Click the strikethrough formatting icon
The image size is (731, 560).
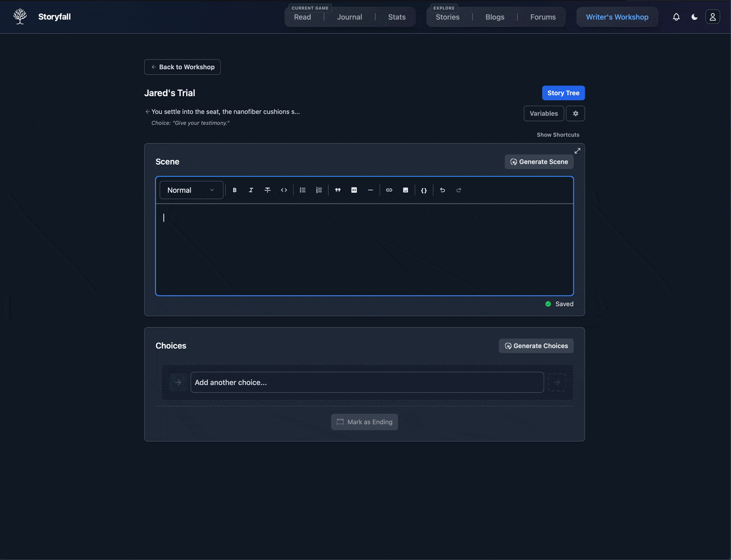(267, 190)
